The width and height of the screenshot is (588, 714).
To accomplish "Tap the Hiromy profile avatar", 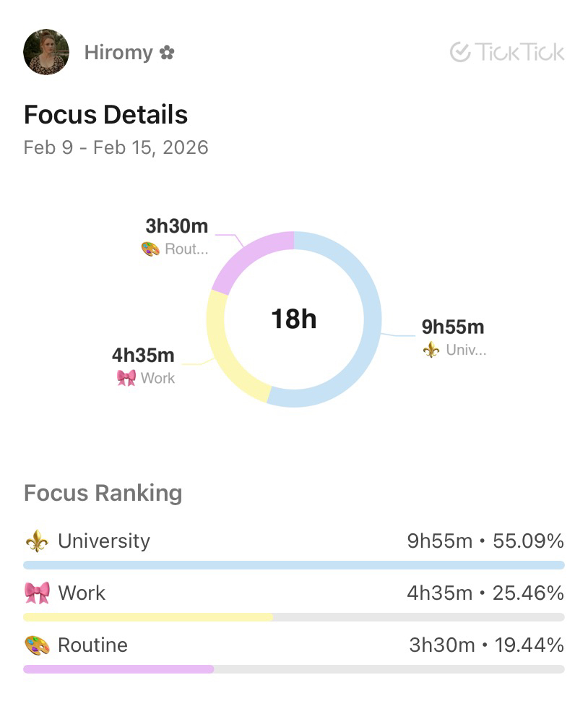I will [46, 52].
